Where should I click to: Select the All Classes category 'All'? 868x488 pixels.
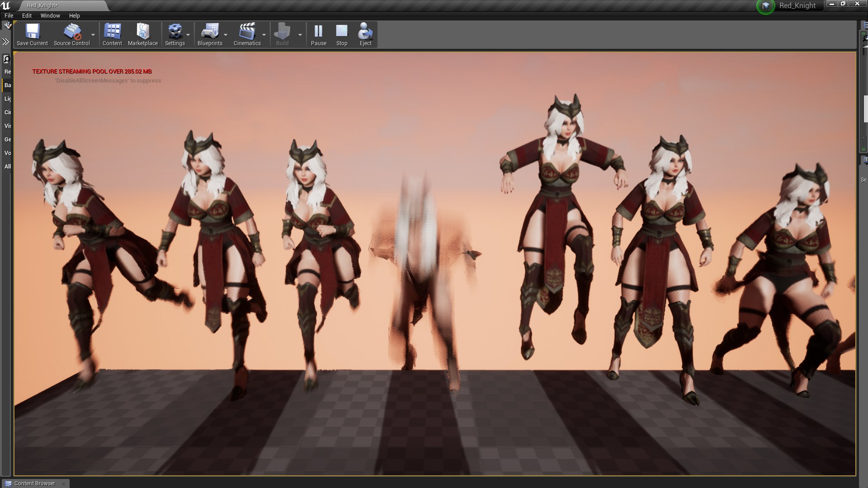pyautogui.click(x=7, y=167)
